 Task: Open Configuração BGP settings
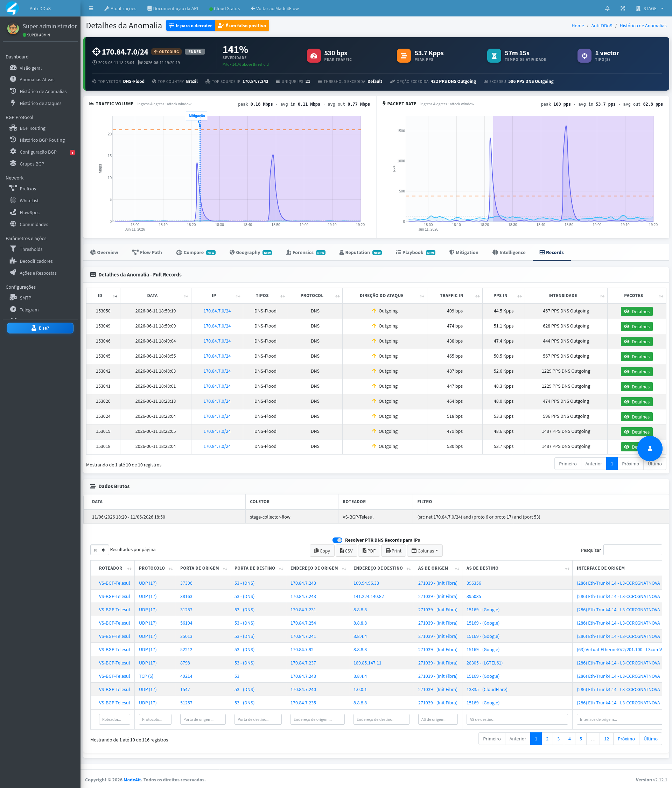coord(38,152)
